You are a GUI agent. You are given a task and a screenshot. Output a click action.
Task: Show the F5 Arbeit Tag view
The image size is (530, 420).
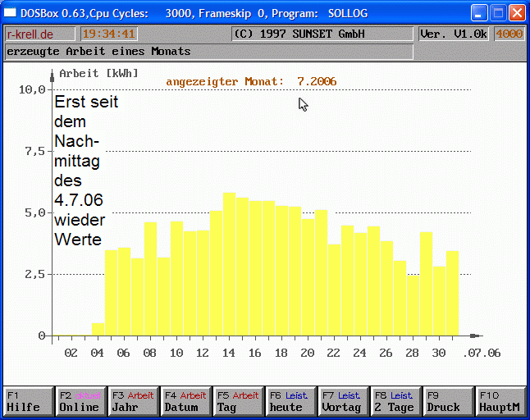pyautogui.click(x=238, y=401)
